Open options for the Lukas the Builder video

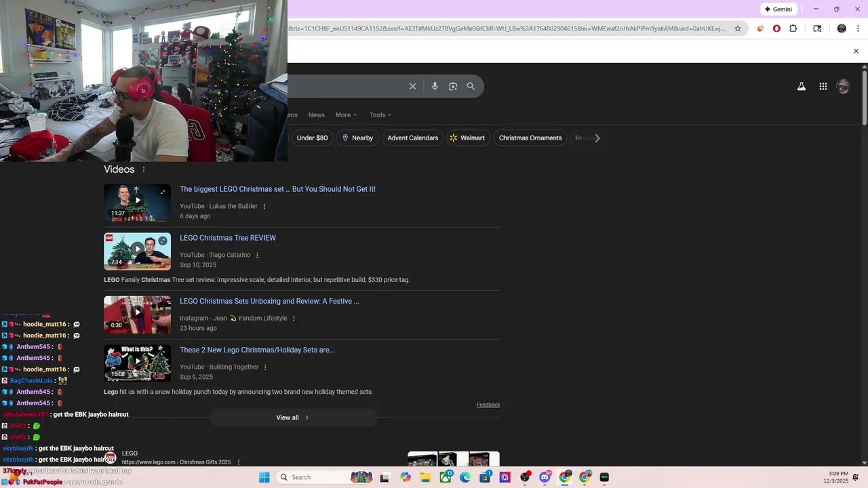(x=264, y=206)
